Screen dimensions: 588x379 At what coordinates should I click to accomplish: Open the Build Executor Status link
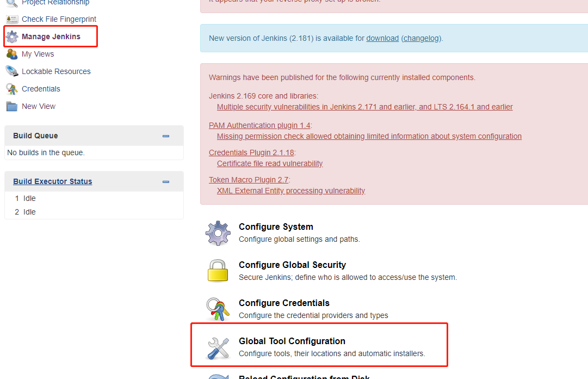click(53, 181)
